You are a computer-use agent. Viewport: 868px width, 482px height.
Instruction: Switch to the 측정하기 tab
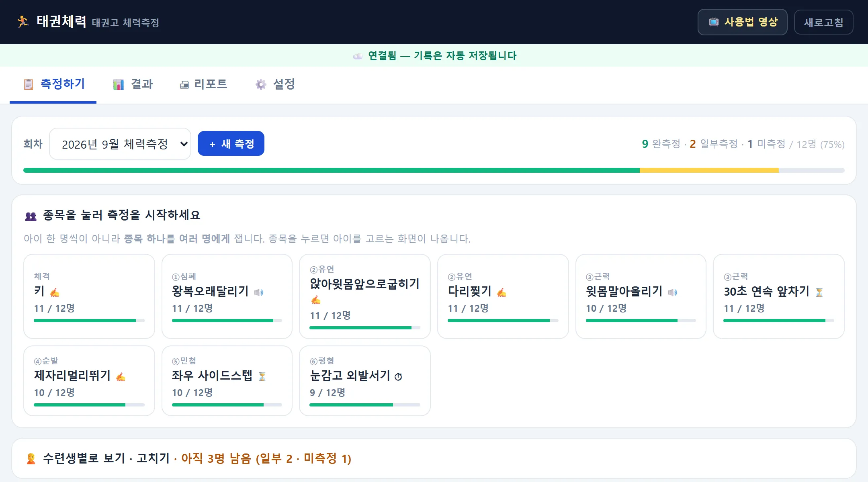tap(53, 84)
